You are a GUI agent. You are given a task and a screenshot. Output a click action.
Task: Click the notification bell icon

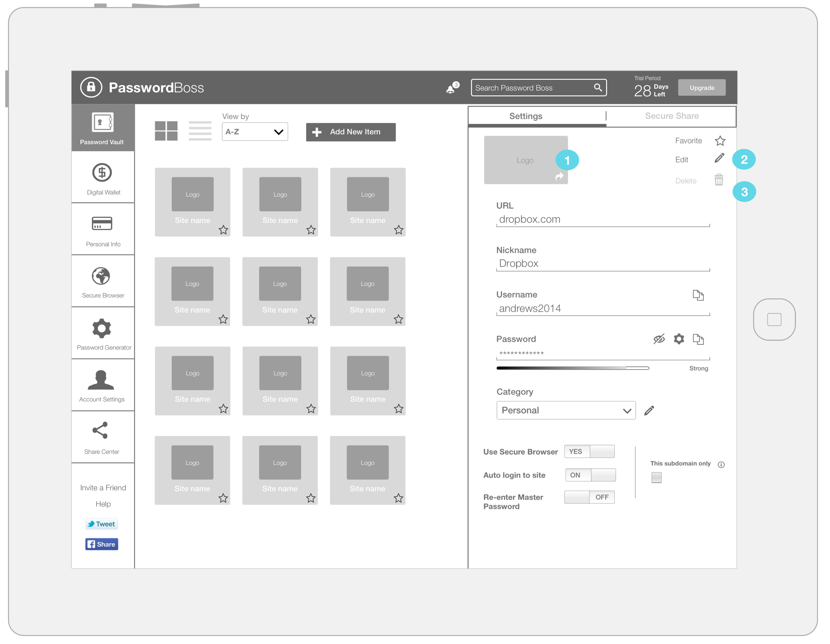451,88
